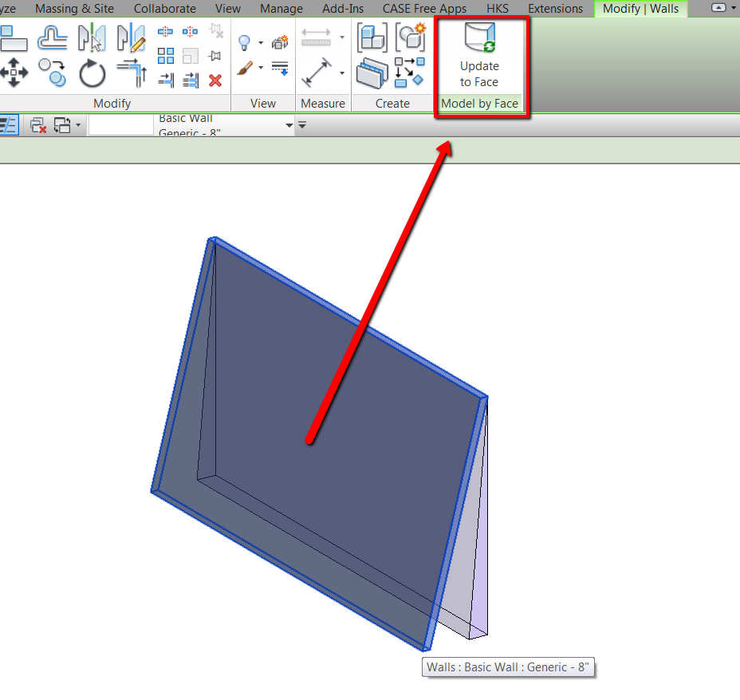
Task: Click the type search input field
Action: point(120,125)
